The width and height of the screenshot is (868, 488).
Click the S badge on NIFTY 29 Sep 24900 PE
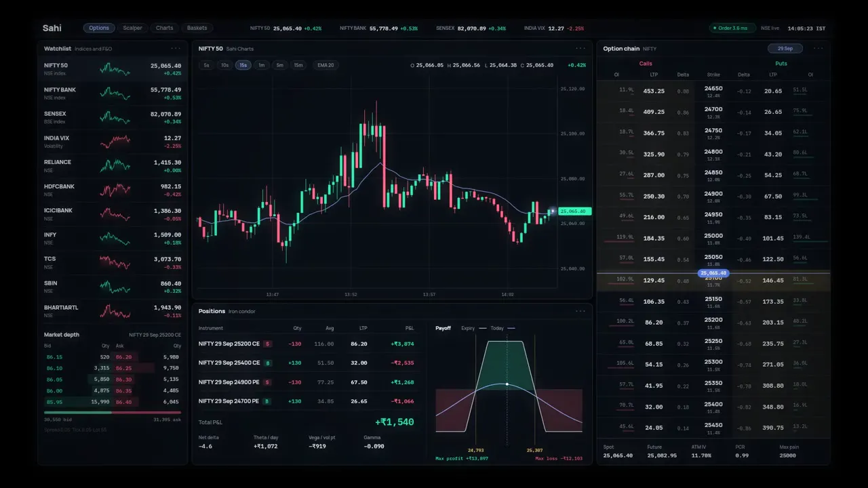267,382
